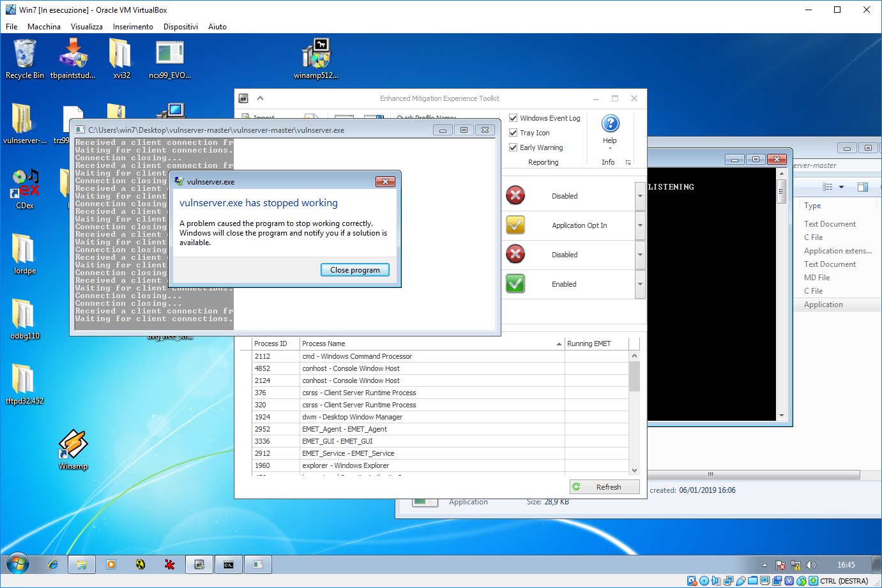Toggle the Early Warning checkbox
882x588 pixels.
tap(513, 147)
